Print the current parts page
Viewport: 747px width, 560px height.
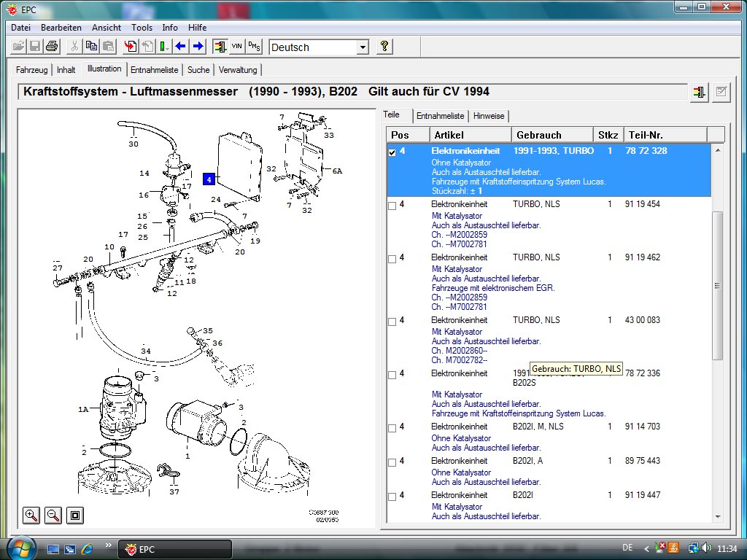tap(52, 46)
